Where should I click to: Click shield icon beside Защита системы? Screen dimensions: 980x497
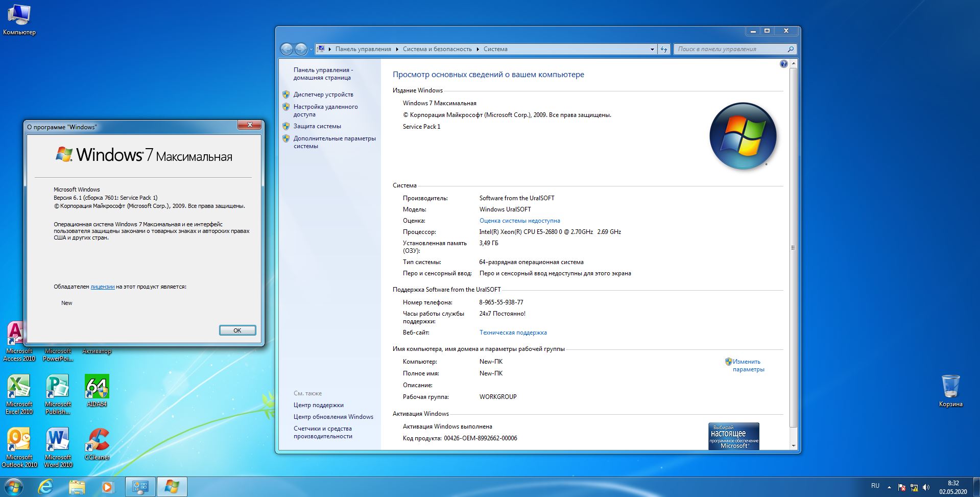pos(286,126)
